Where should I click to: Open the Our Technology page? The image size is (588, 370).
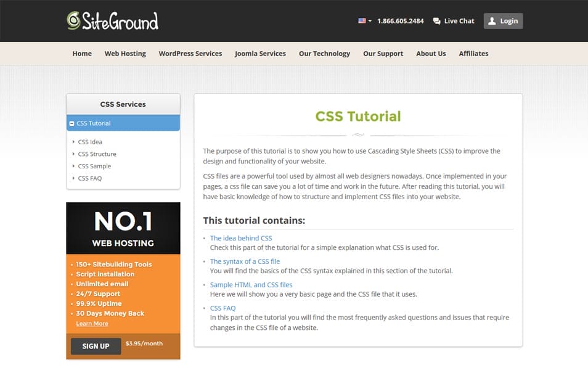pyautogui.click(x=324, y=54)
